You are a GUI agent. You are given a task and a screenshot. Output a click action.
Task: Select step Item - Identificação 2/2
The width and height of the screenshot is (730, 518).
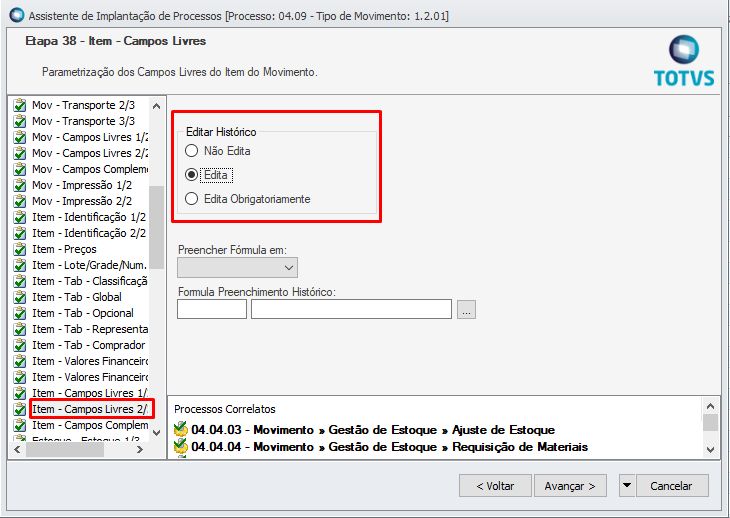89,234
